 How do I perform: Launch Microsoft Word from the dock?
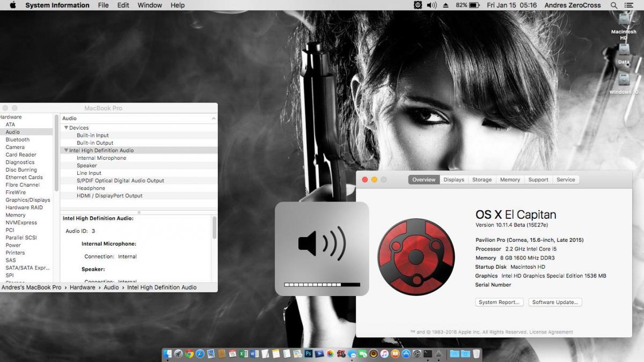(254, 354)
